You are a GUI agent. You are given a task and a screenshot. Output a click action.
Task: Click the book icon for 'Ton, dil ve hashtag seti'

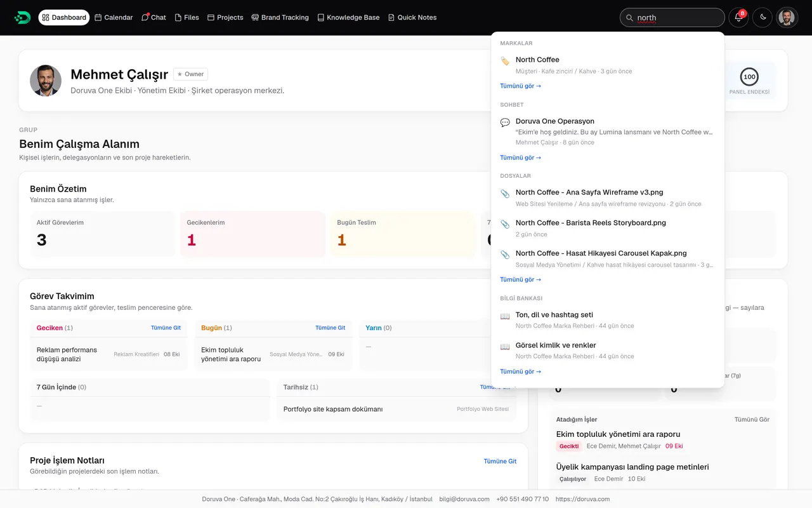pyautogui.click(x=505, y=316)
